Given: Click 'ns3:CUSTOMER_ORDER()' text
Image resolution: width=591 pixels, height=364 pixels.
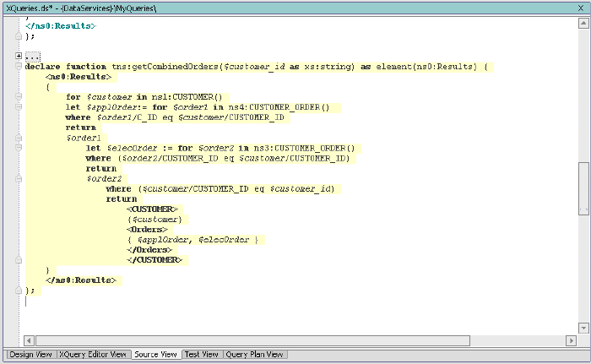Looking at the screenshot, I should click(x=304, y=148).
